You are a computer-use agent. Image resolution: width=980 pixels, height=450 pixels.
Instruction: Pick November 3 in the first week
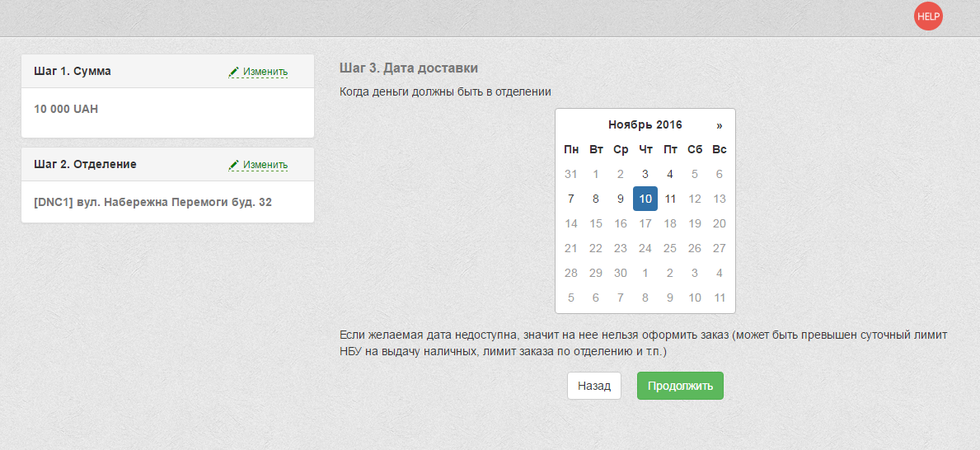[x=645, y=174]
